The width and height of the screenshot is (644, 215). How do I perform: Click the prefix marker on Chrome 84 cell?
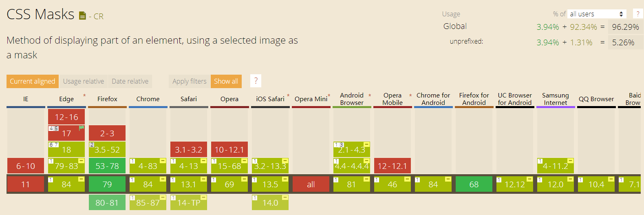pos(163,179)
